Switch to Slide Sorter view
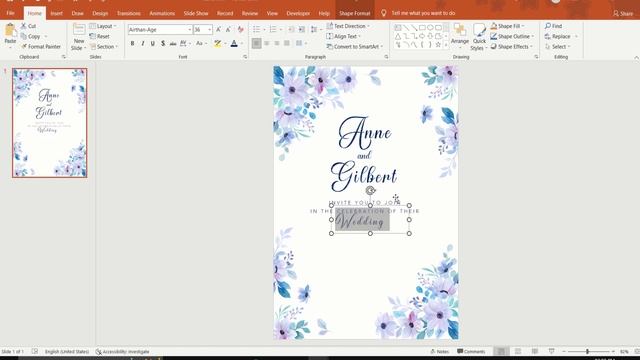The width and height of the screenshot is (640, 360). click(x=518, y=351)
